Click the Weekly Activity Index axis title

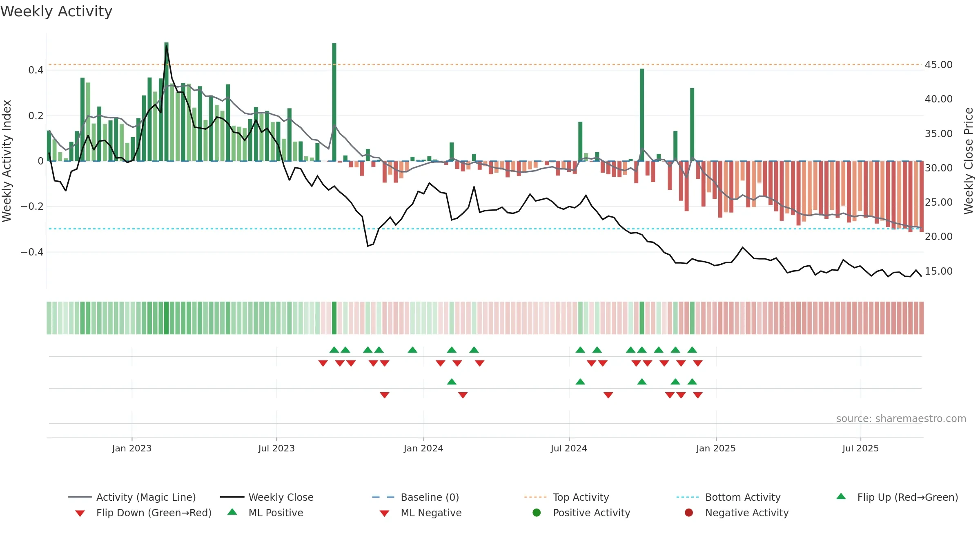(x=7, y=161)
